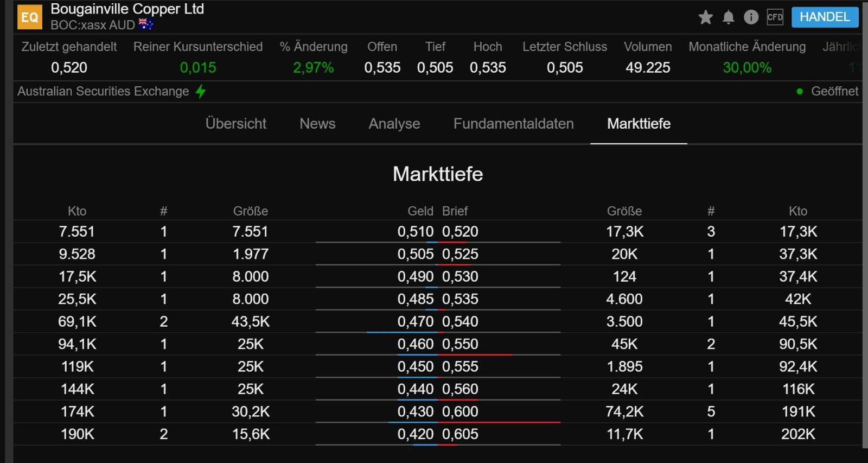Click the ask size 124
The image size is (868, 463).
pyautogui.click(x=624, y=277)
